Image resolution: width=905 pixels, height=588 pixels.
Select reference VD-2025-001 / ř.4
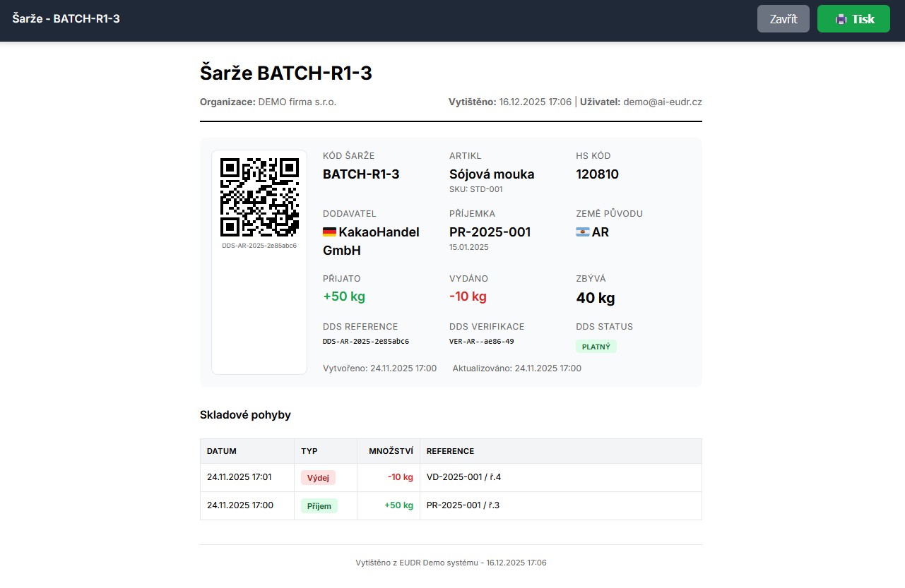click(463, 477)
